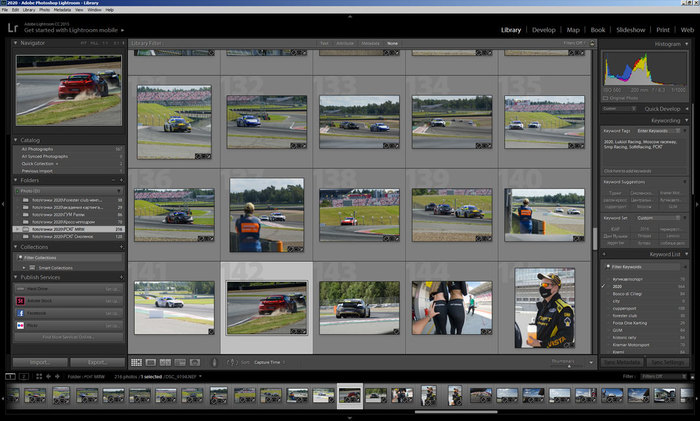Switch to Loupe view icon in toolbar
Viewport: 700px width, 421px height.
pos(149,362)
